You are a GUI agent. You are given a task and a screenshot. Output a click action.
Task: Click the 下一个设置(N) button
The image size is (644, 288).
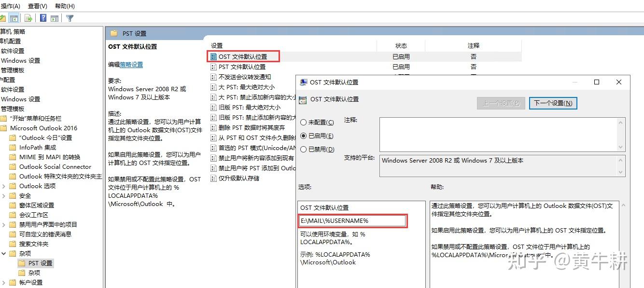pos(553,103)
